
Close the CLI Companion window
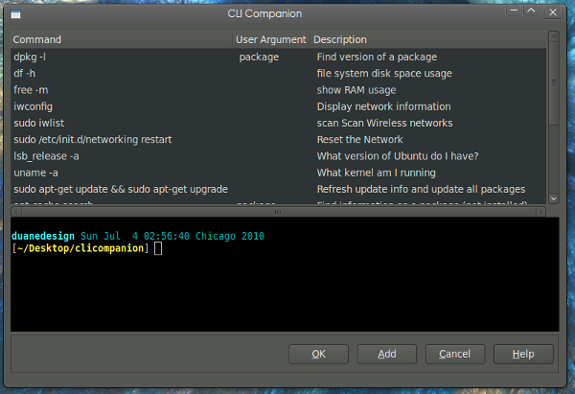[553, 12]
